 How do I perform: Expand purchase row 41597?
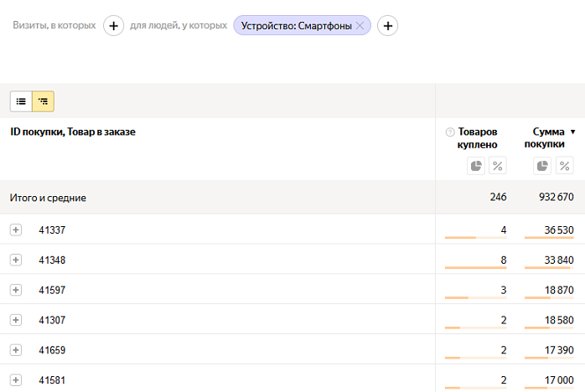pyautogui.click(x=15, y=290)
